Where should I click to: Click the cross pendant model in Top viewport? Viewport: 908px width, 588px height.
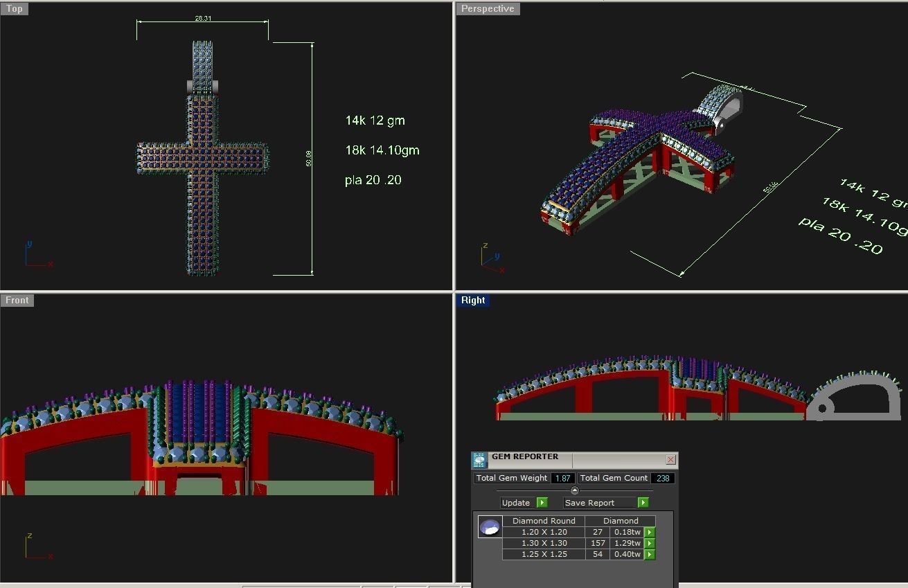(x=202, y=158)
